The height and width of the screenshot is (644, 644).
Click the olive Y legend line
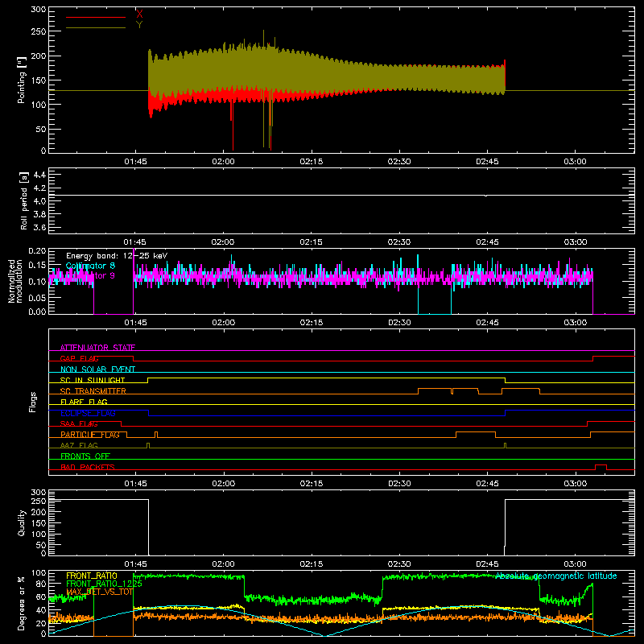click(x=96, y=28)
